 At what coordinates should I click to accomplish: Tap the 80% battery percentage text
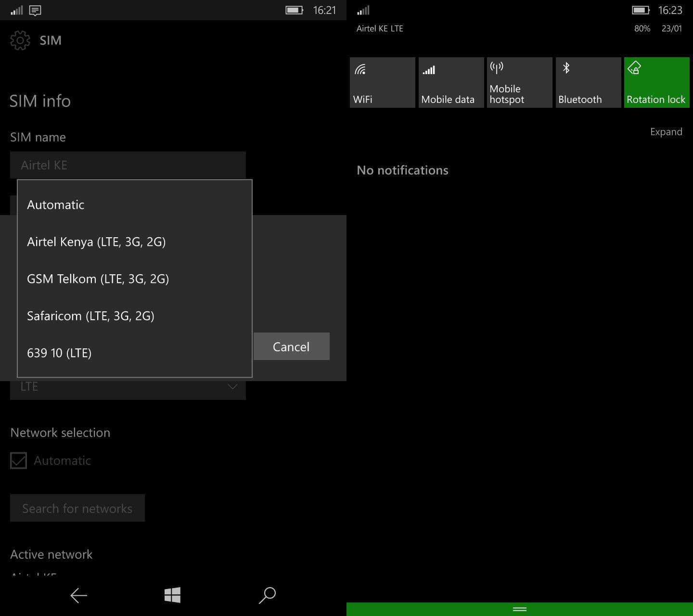(x=642, y=28)
